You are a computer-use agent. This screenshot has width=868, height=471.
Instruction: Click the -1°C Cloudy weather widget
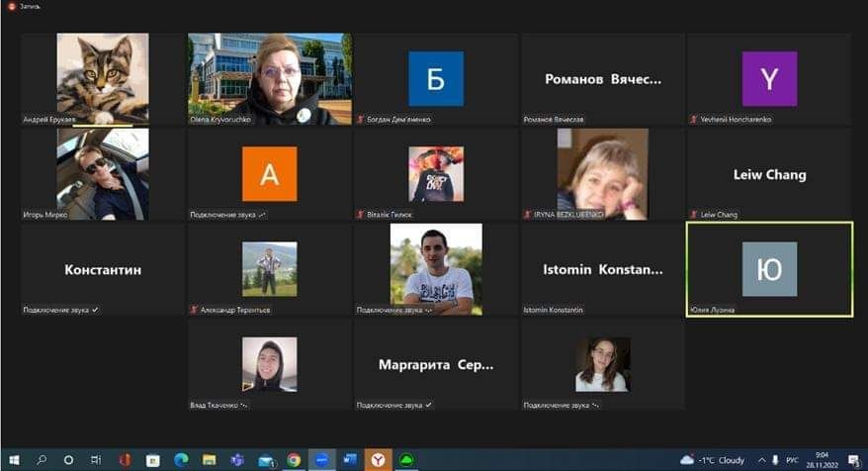(712, 460)
